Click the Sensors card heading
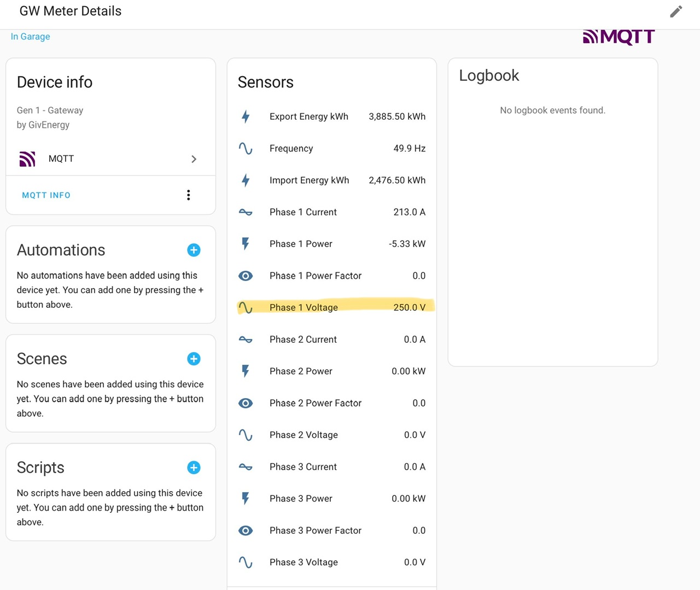This screenshot has height=590, width=700. 266,82
